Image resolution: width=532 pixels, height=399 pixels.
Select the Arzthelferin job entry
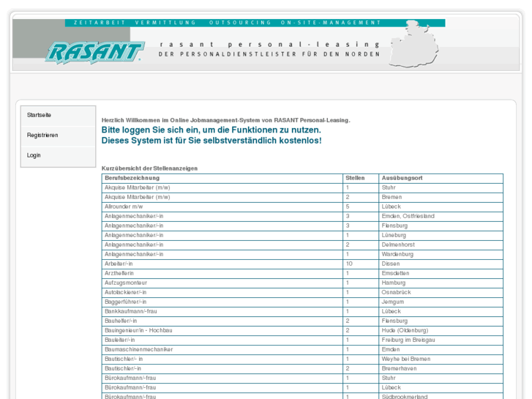tap(302, 273)
